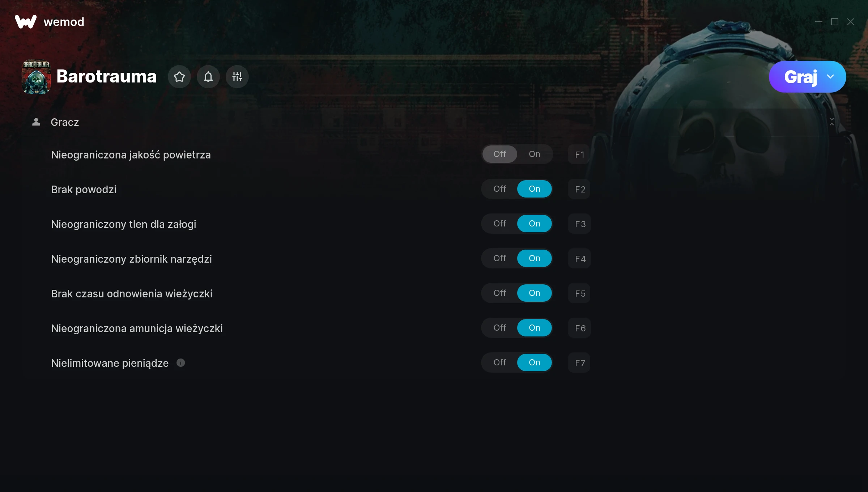The image size is (868, 492).
Task: Open the sliders settings icon
Action: (237, 77)
